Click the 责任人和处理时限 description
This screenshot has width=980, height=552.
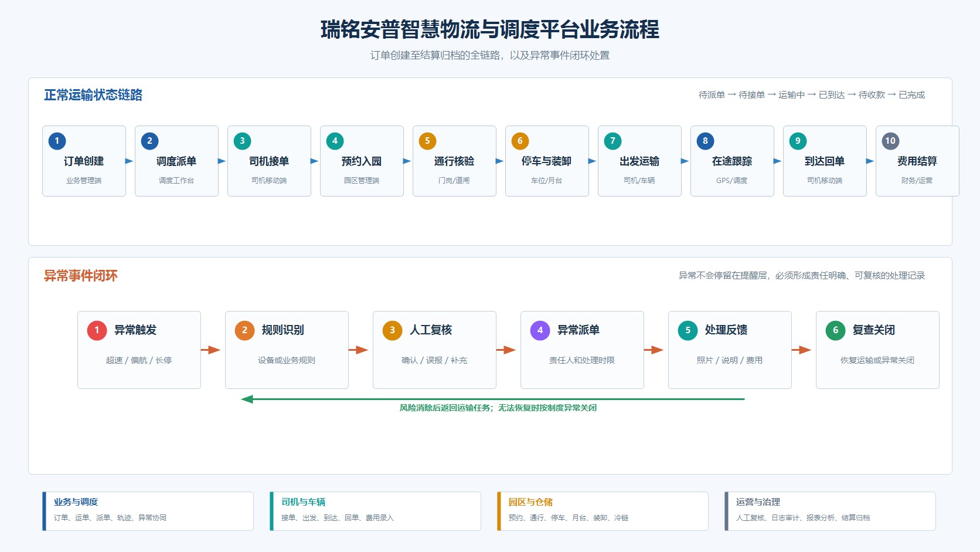(x=582, y=360)
